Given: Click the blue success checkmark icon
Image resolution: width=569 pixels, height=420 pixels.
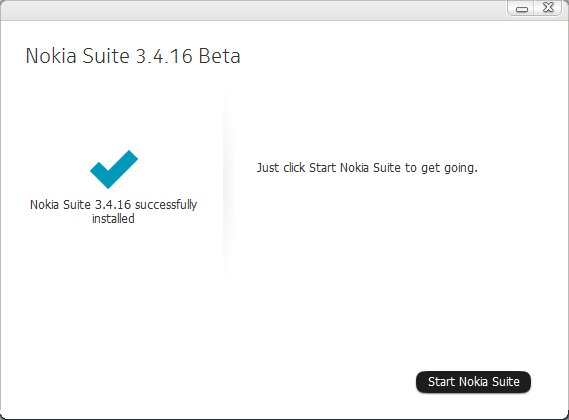Looking at the screenshot, I should (x=114, y=169).
